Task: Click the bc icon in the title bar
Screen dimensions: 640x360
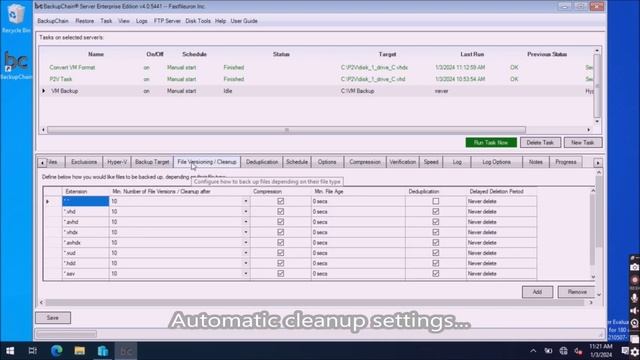Action: click(38, 6)
